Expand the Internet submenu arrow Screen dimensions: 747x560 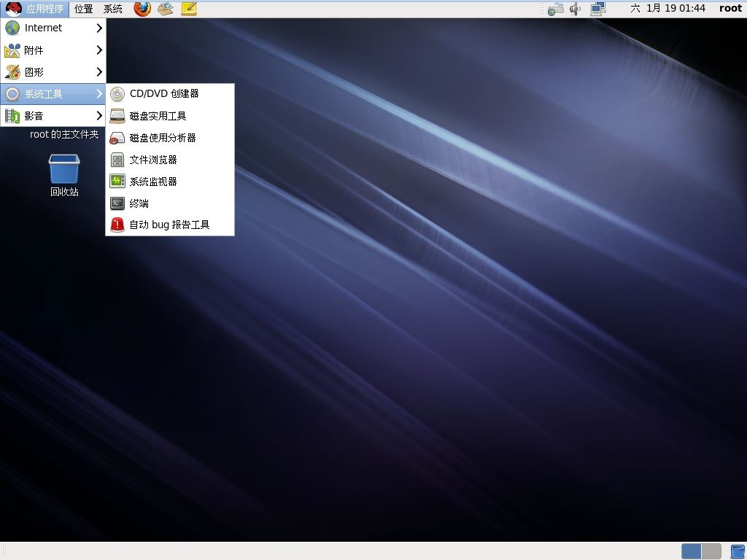click(99, 28)
